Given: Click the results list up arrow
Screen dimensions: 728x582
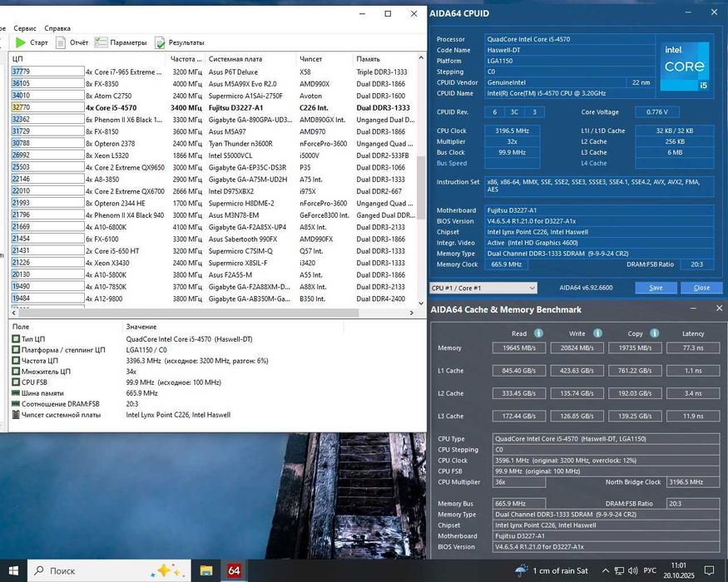Looking at the screenshot, I should coord(421,58).
